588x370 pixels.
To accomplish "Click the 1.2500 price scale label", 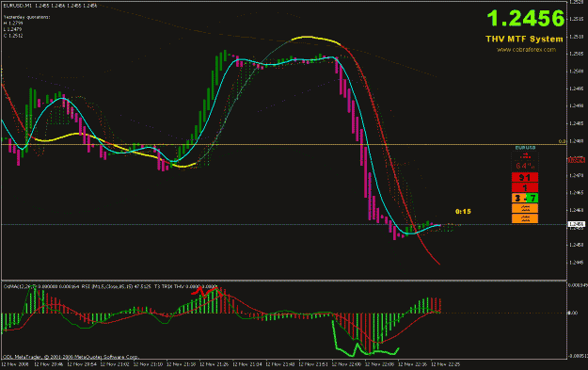I will pos(577,71).
